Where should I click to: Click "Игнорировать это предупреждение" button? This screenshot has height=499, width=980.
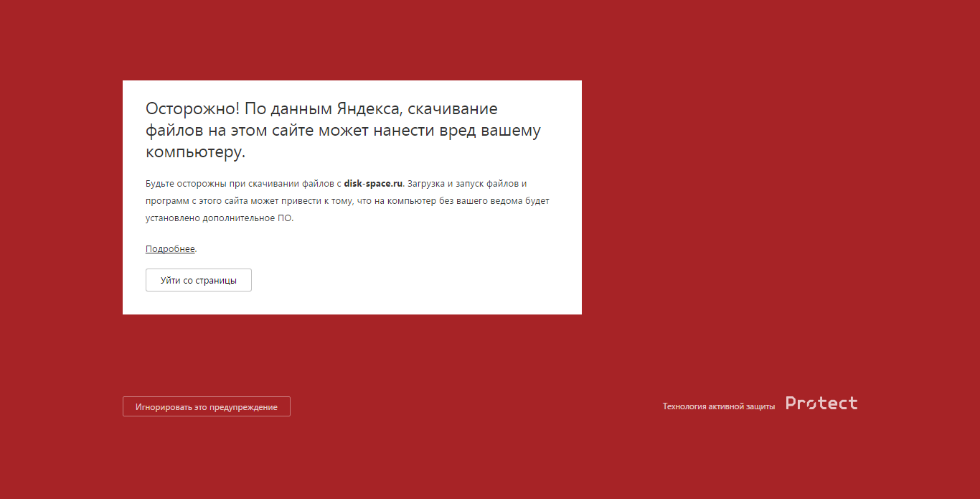206,406
